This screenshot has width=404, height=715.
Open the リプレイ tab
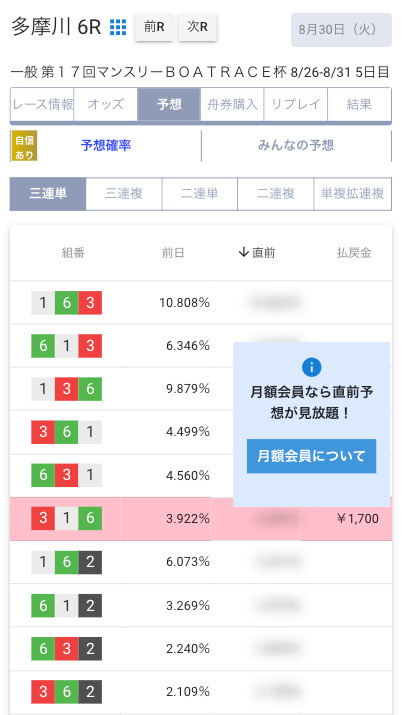tap(295, 104)
